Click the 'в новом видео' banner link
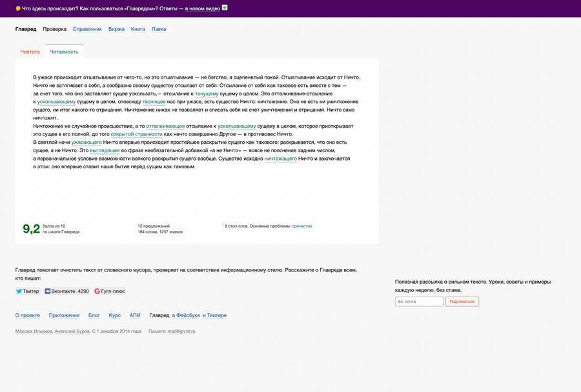Screen dimensions: 581x392 point(202,8)
